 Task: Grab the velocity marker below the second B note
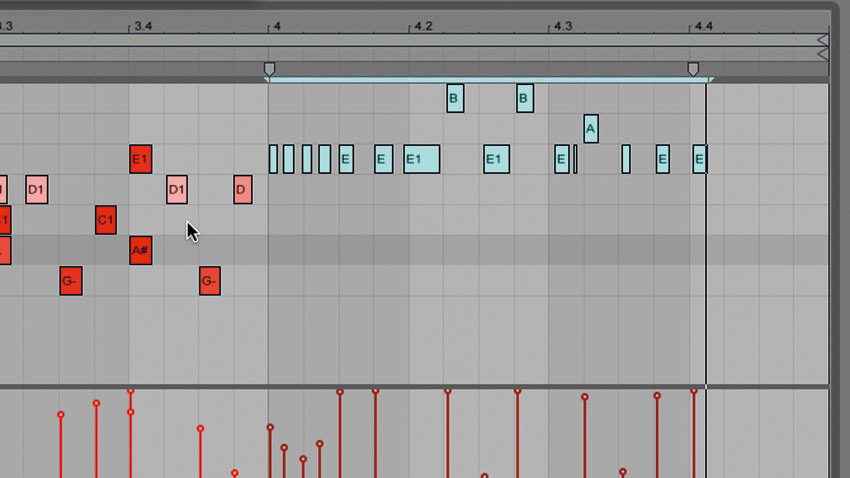(x=517, y=390)
